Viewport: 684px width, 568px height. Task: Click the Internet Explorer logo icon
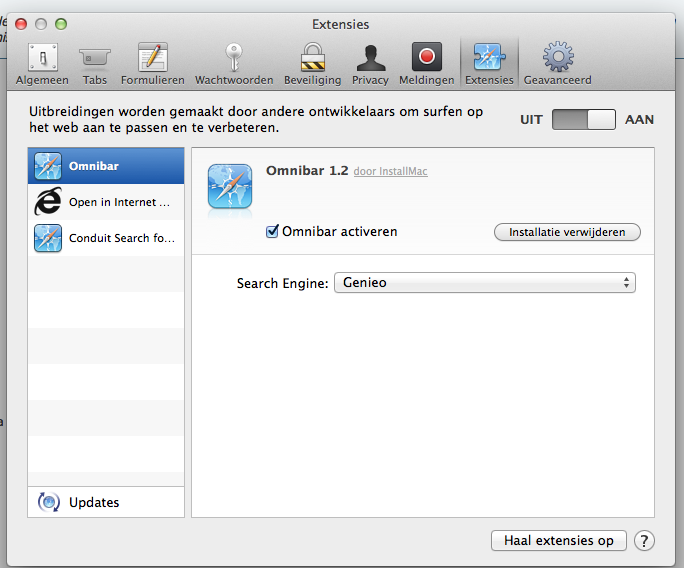[x=48, y=202]
